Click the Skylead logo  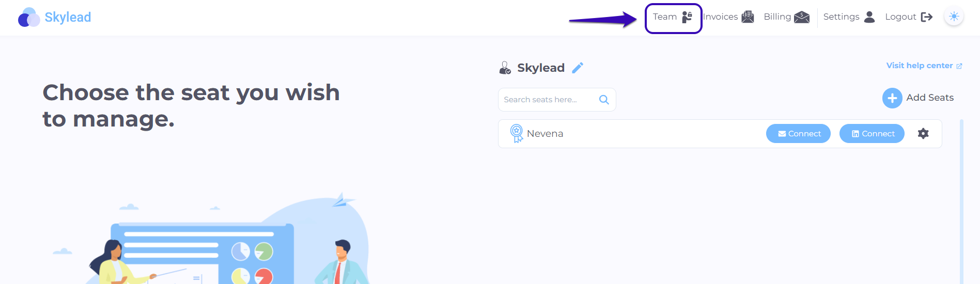click(55, 17)
